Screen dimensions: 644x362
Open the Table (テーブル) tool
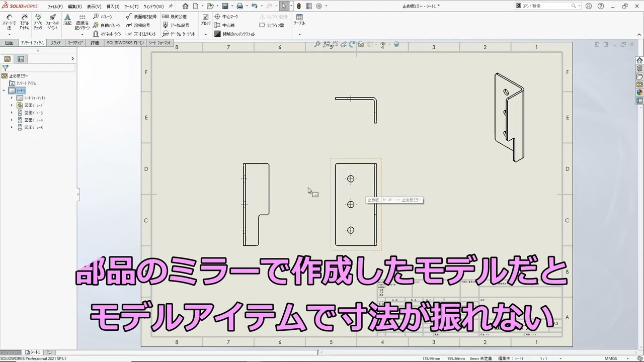pos(299,20)
